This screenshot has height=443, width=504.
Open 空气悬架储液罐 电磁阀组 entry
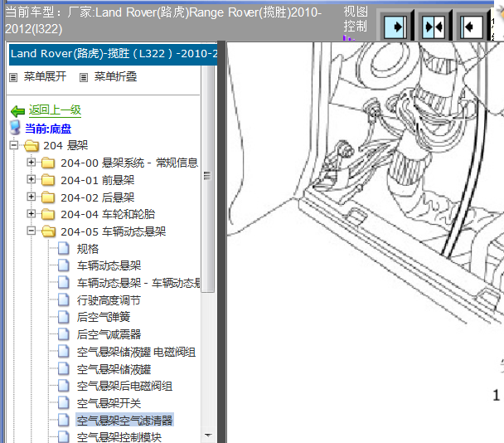pyautogui.click(x=136, y=352)
